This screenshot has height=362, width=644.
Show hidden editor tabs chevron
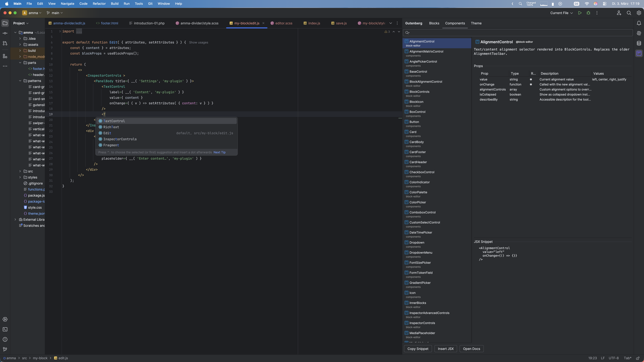[x=390, y=23]
